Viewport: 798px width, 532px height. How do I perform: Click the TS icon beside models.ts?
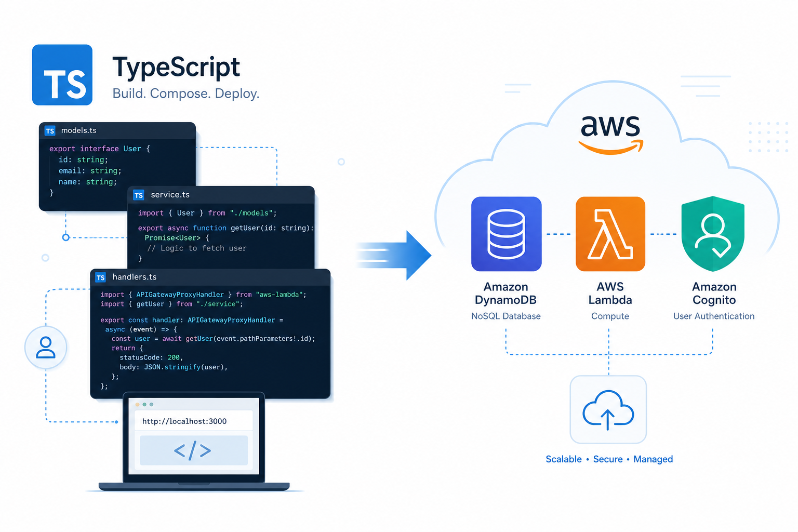[50, 131]
